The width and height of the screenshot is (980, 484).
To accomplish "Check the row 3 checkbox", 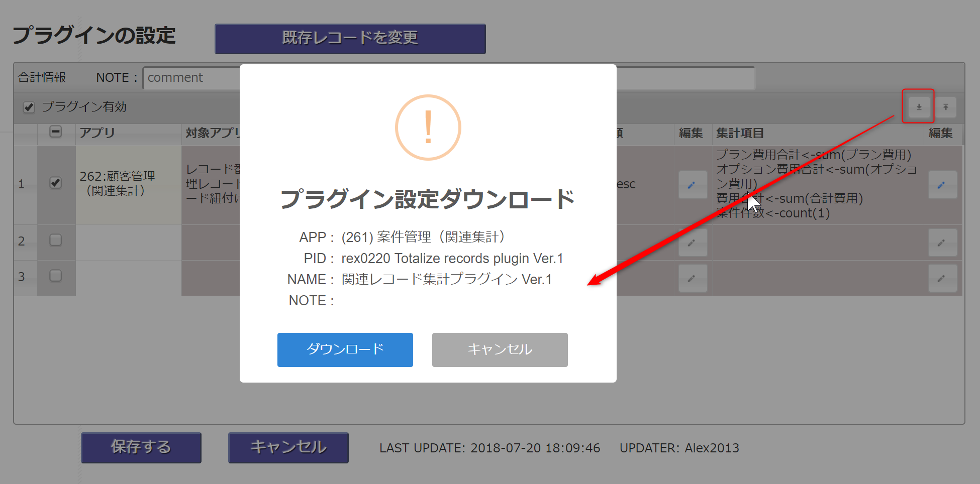I will coord(56,276).
